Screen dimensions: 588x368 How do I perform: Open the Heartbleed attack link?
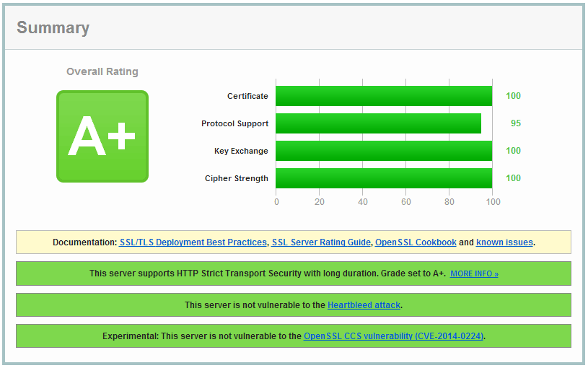(364, 305)
